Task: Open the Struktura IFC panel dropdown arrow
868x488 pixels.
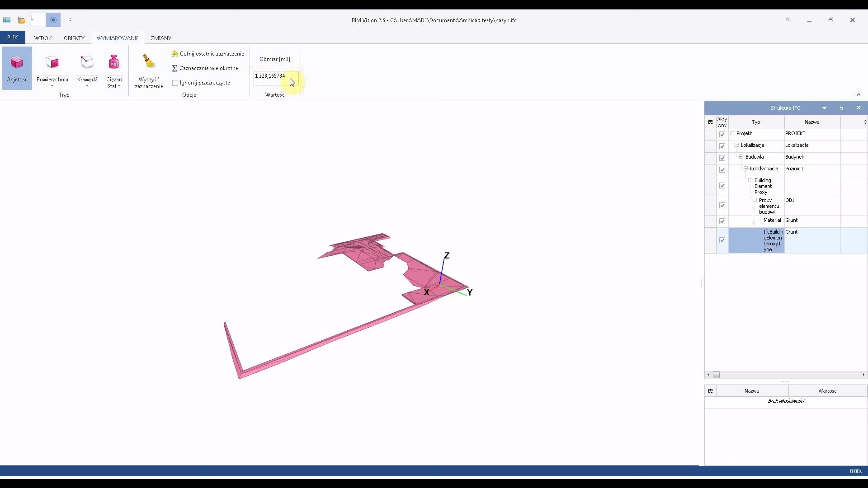Action: click(x=824, y=108)
